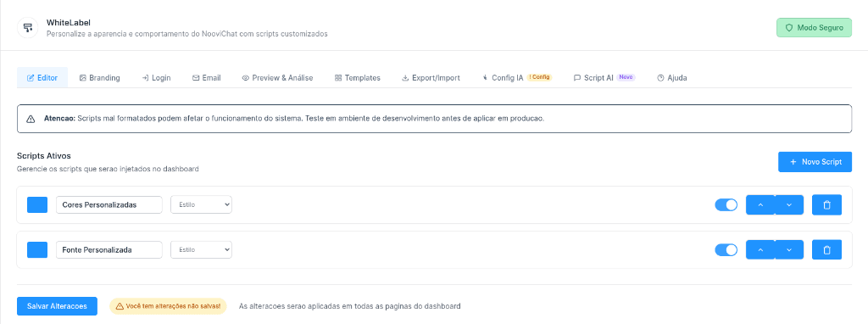Click the Config badge on Config IA
Screen dimensions: 868x324
pyautogui.click(x=539, y=77)
